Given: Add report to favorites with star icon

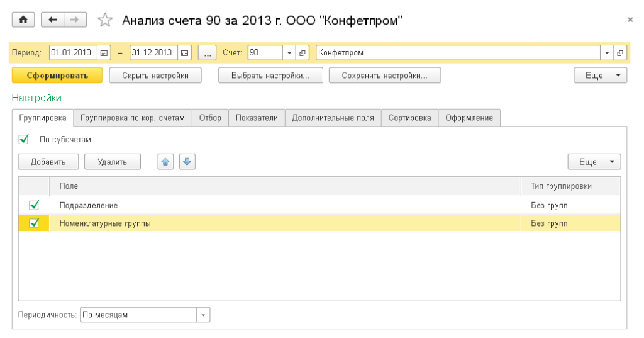Looking at the screenshot, I should (104, 21).
